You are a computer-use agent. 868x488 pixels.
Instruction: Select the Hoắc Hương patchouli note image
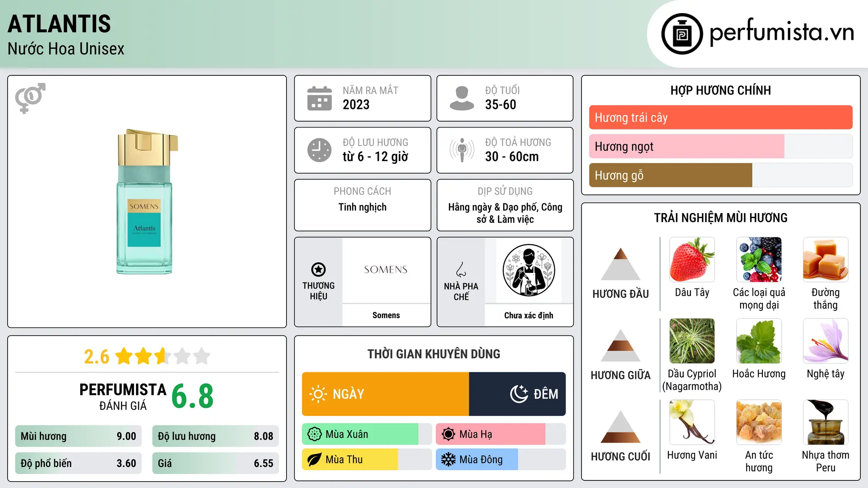759,341
